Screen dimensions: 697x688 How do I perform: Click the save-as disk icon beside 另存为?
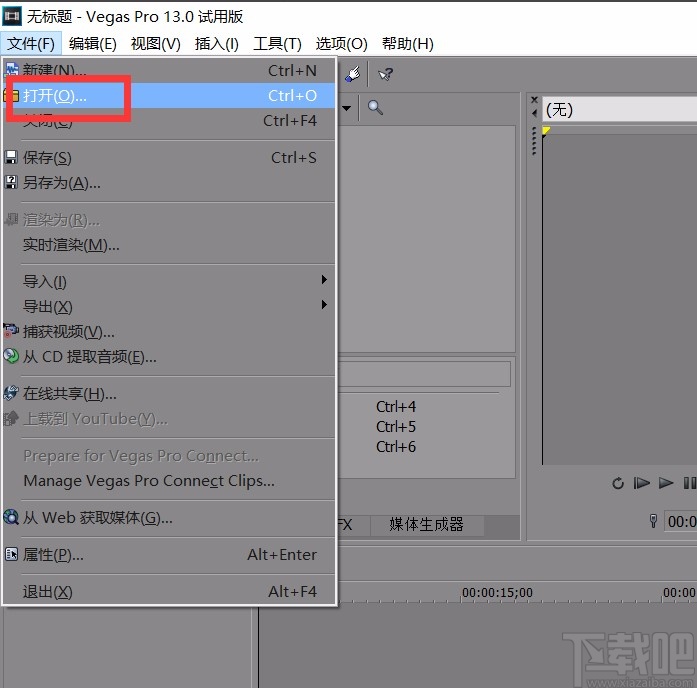11,182
